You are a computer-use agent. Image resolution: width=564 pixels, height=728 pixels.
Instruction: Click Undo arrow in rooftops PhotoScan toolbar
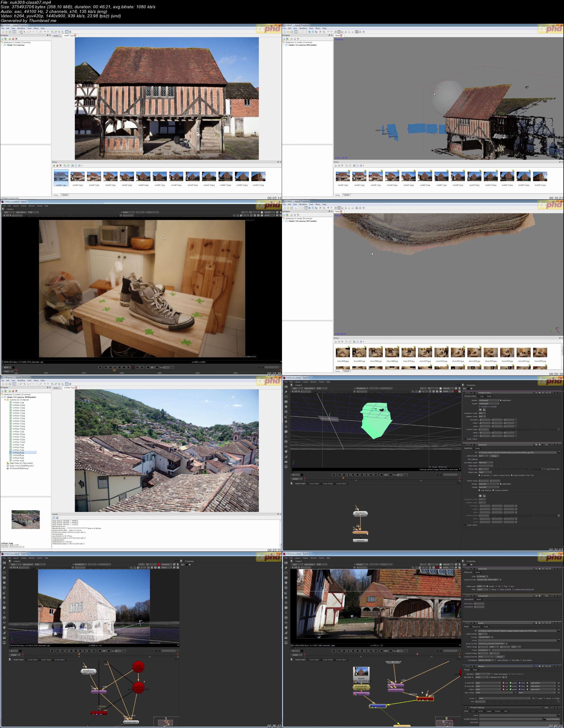45,384
